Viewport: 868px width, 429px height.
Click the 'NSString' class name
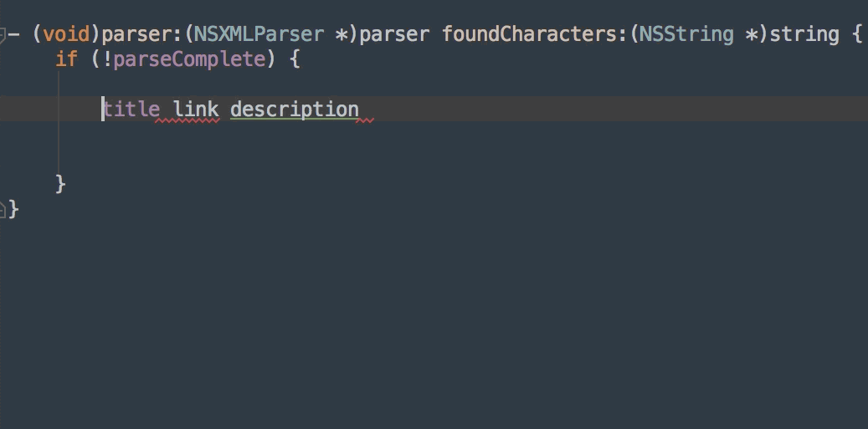pos(686,34)
